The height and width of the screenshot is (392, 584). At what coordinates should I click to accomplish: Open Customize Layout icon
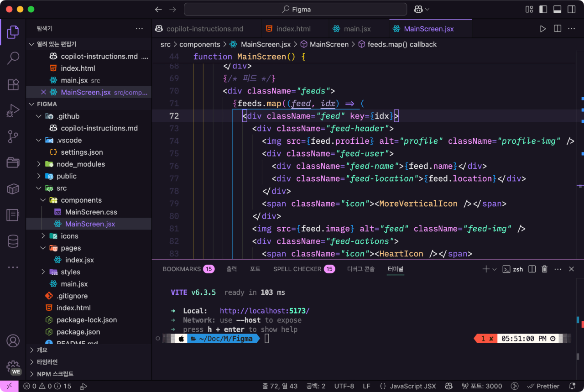click(529, 9)
